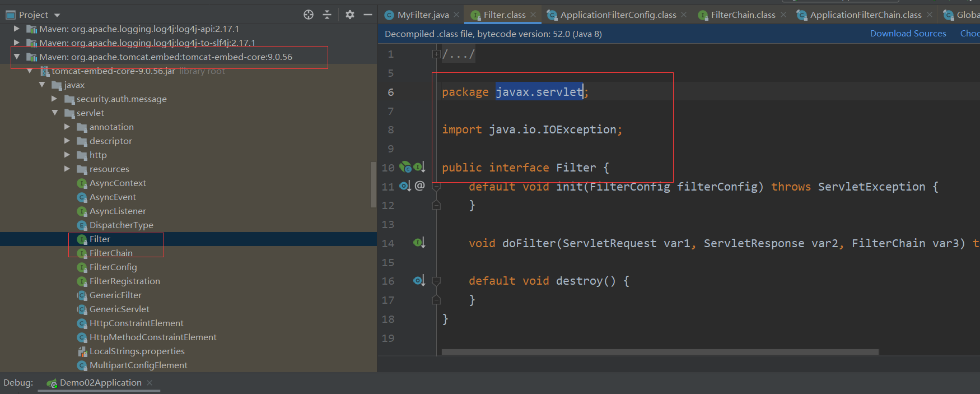This screenshot has height=394, width=980.
Task: Switch to the MyFilter.java tab
Action: (423, 15)
